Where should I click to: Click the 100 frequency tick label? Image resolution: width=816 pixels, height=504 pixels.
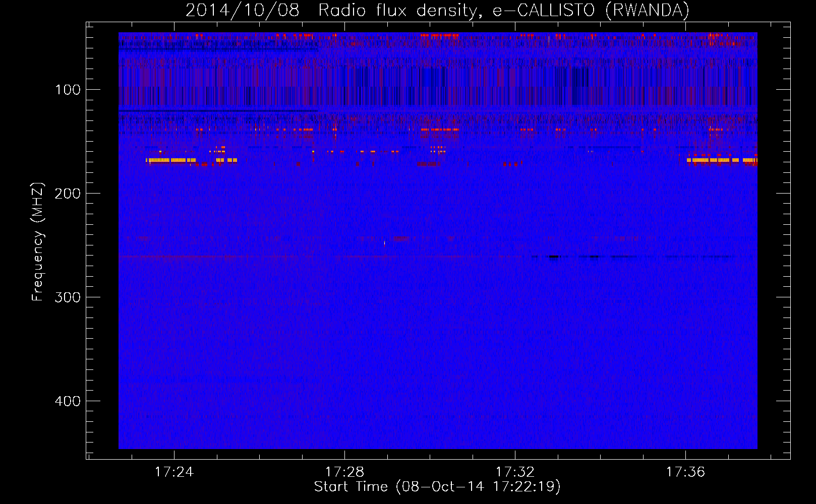pyautogui.click(x=68, y=90)
